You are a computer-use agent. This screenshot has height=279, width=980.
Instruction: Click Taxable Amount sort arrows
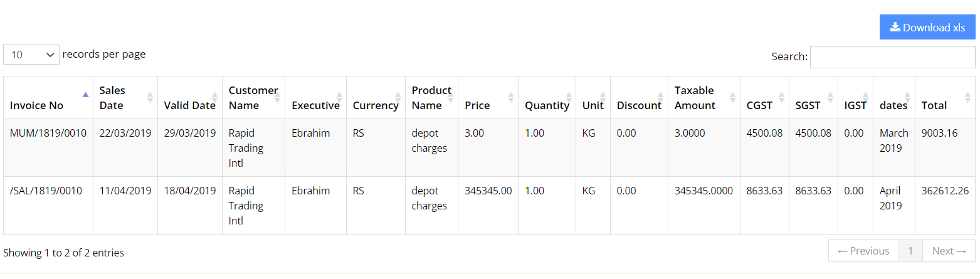[x=732, y=97]
